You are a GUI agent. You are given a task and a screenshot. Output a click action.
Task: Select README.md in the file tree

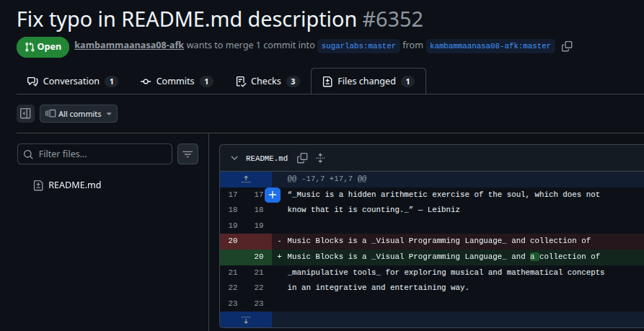click(74, 185)
